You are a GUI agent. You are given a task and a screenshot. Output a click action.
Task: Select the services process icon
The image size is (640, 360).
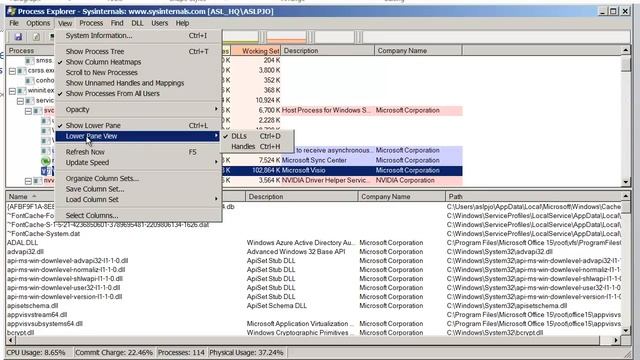[x=29, y=100]
